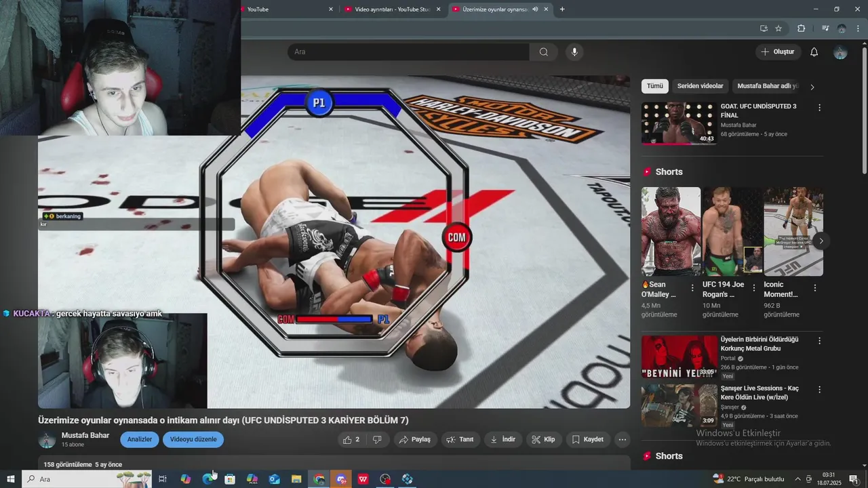Select the Tümü filter chip
The height and width of the screenshot is (488, 868).
tap(655, 86)
